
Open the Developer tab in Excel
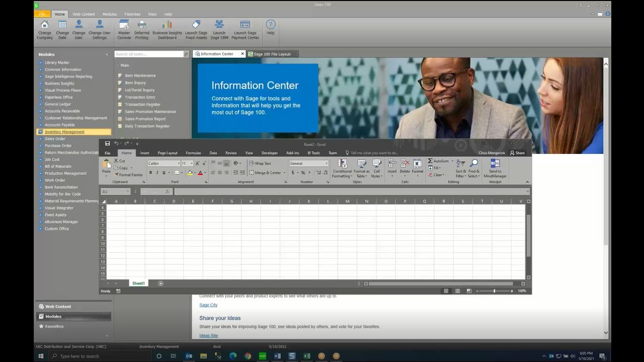pos(269,153)
